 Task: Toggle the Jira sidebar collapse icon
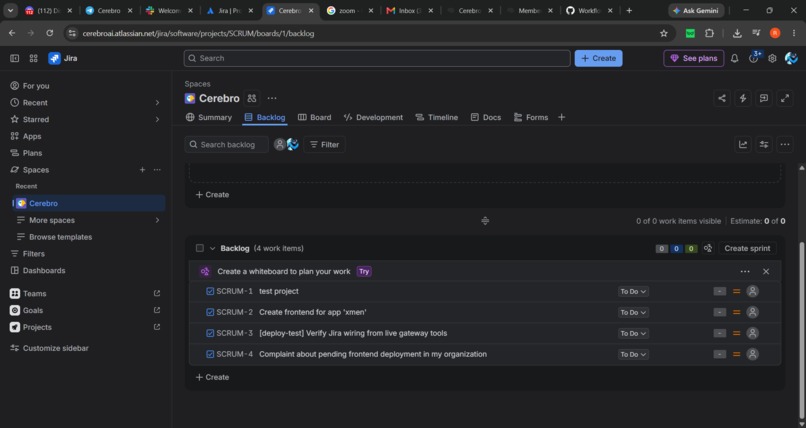[14, 58]
